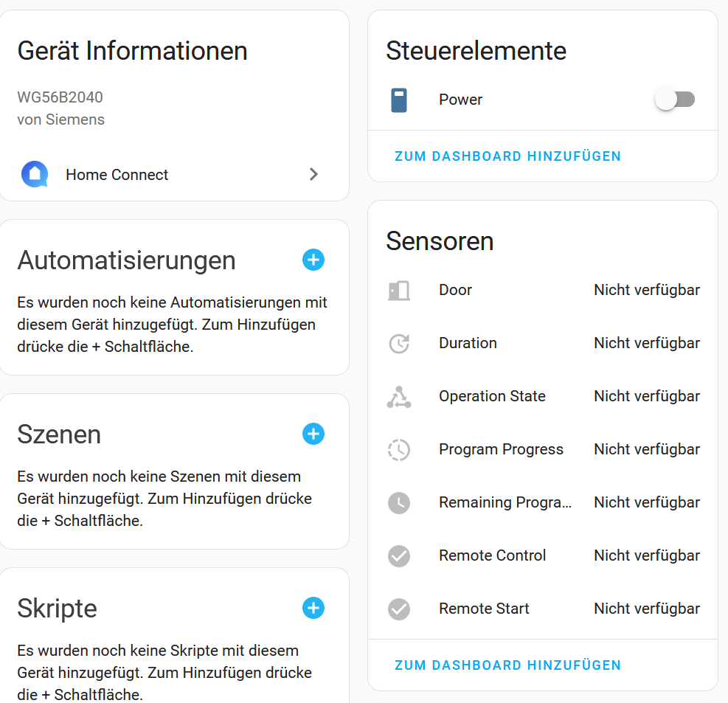
Task: Toggle the Power switch on
Action: tap(675, 100)
